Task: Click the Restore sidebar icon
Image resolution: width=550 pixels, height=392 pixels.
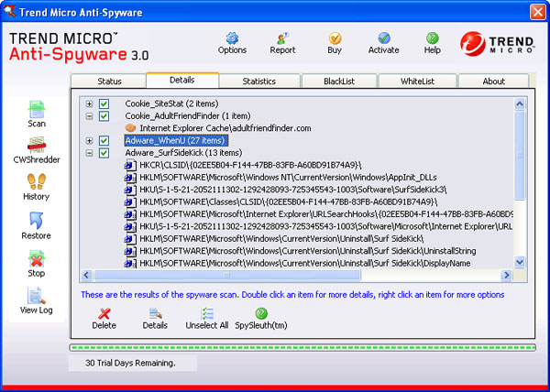Action: point(37,220)
